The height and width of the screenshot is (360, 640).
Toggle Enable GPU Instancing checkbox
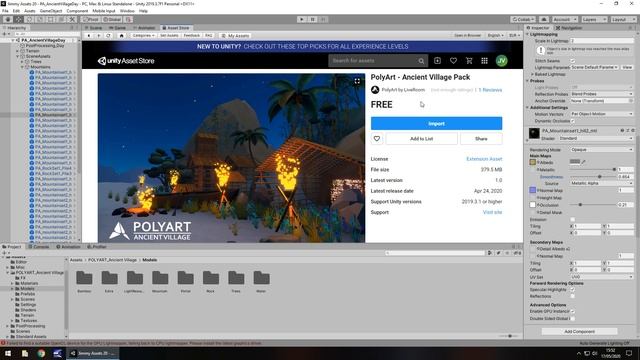point(573,311)
